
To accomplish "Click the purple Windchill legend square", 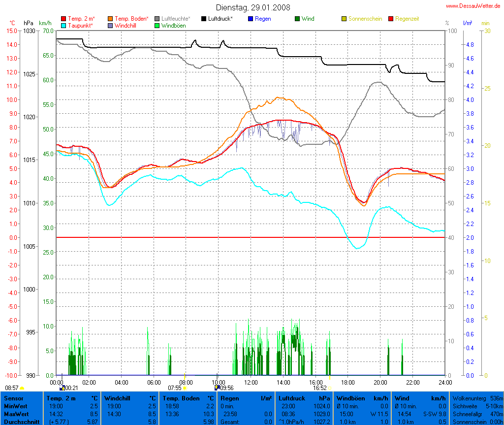I will tap(110, 25).
